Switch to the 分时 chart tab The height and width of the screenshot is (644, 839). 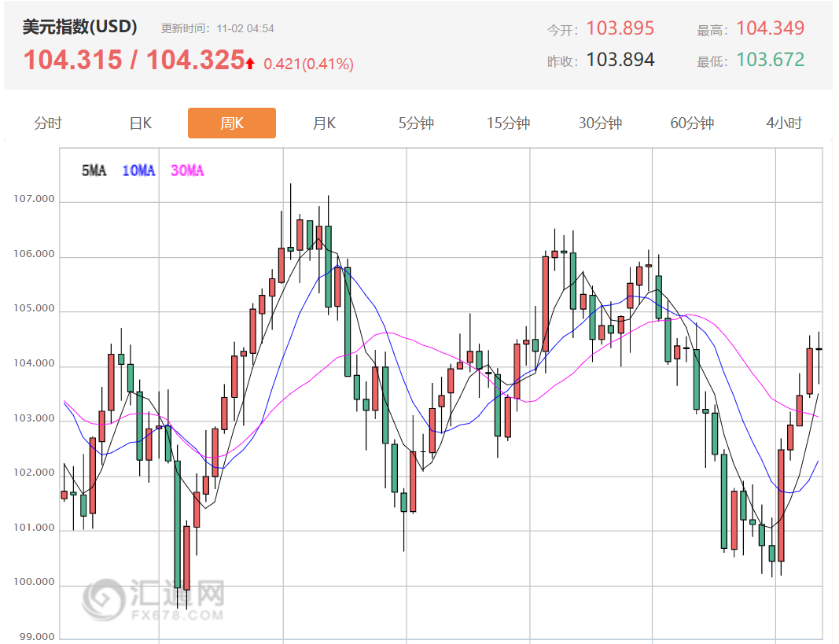click(x=48, y=123)
